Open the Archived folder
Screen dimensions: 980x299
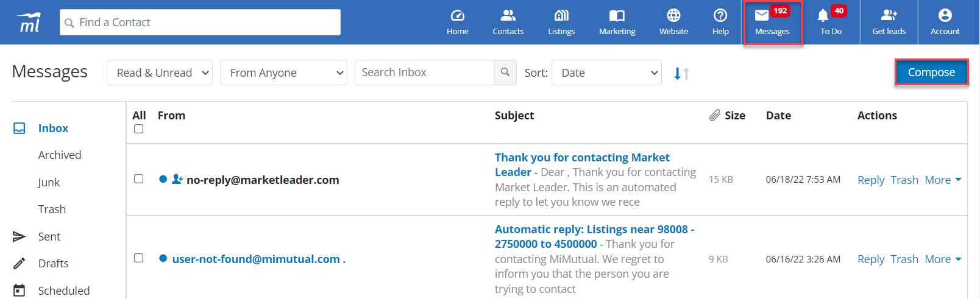tap(60, 155)
